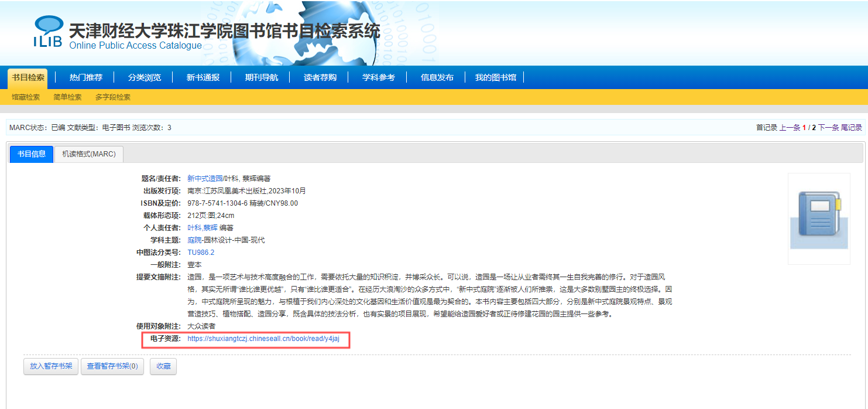Switch to the 机读格式(MARC) tab
Screen dimensions: 868x409
89,155
